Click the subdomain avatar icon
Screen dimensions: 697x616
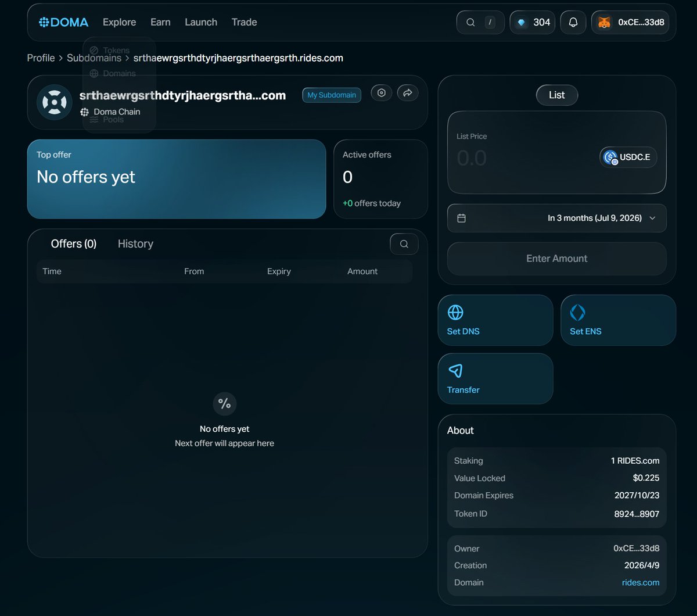click(x=55, y=102)
